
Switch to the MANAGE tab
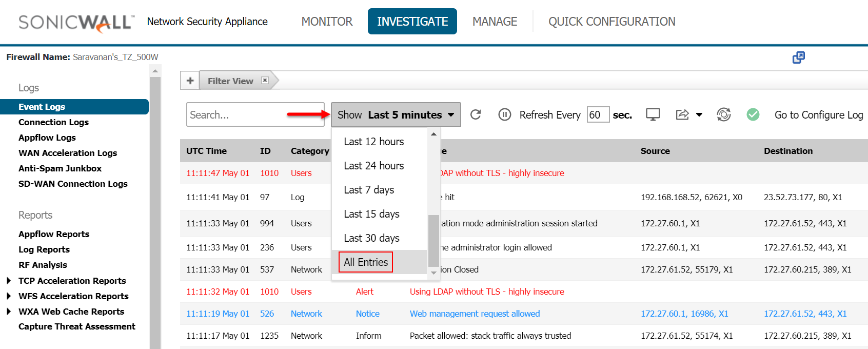coord(495,22)
